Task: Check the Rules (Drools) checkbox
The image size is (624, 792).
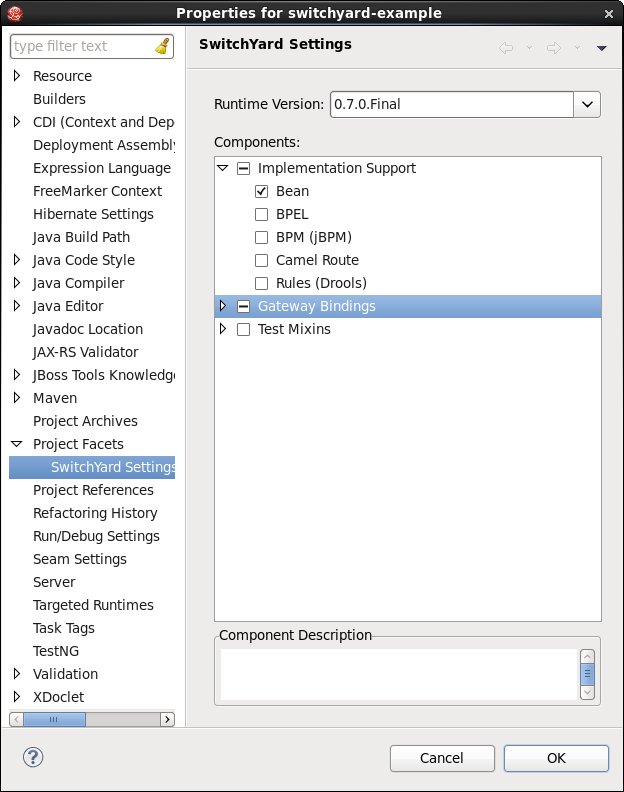Action: coord(261,283)
